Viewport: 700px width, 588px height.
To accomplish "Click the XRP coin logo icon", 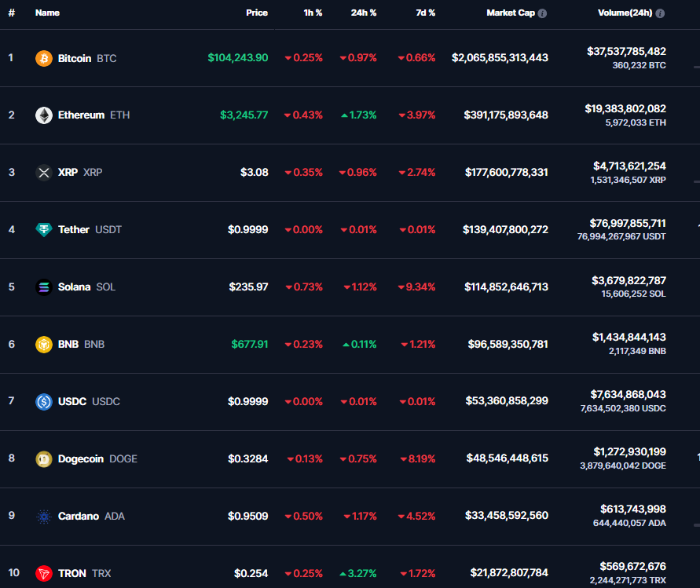I will [x=44, y=173].
